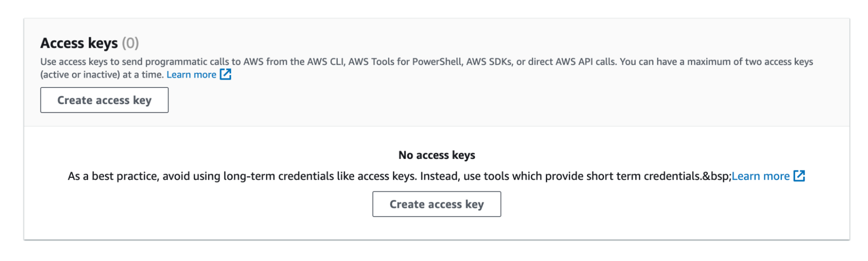This screenshot has width=868, height=261.
Task: Open external link icon beside header Learn more
Action: point(225,74)
